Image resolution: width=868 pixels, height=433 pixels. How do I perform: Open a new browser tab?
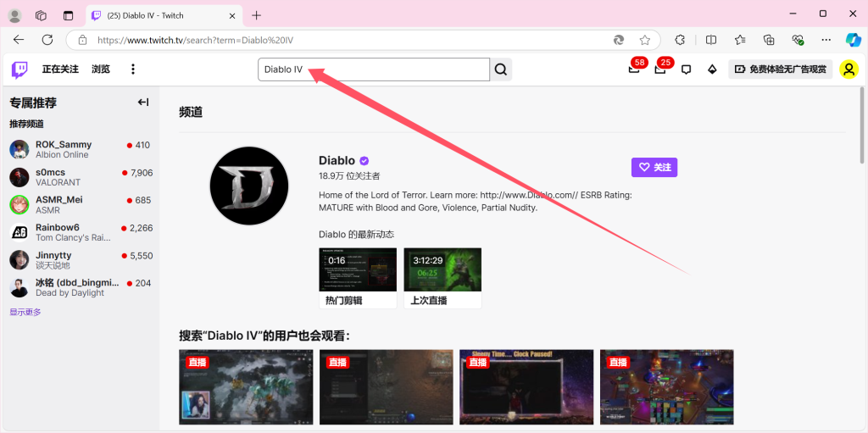[x=256, y=15]
